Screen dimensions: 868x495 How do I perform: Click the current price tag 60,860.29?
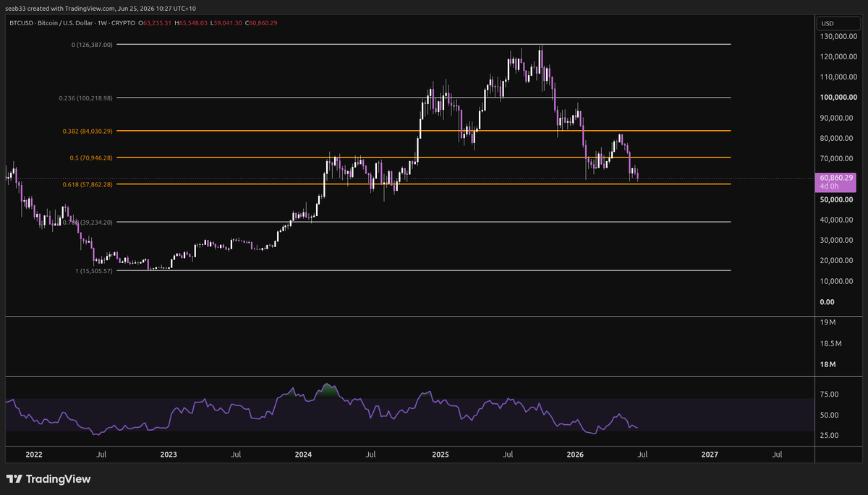tap(838, 177)
